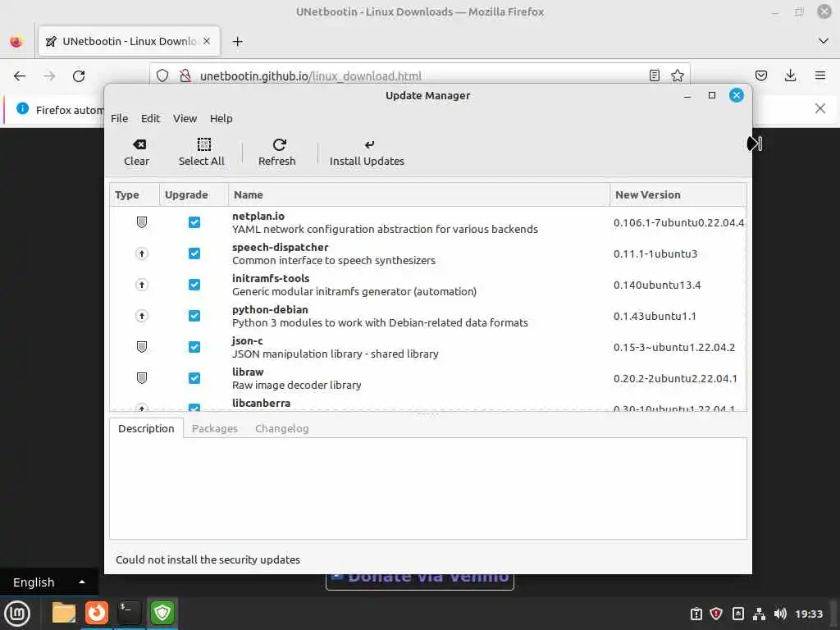Open the Firefox downloads panel

pyautogui.click(x=790, y=75)
